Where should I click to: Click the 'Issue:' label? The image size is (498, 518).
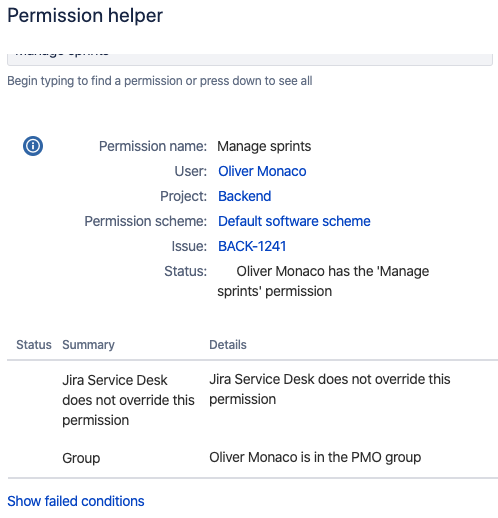coord(189,246)
